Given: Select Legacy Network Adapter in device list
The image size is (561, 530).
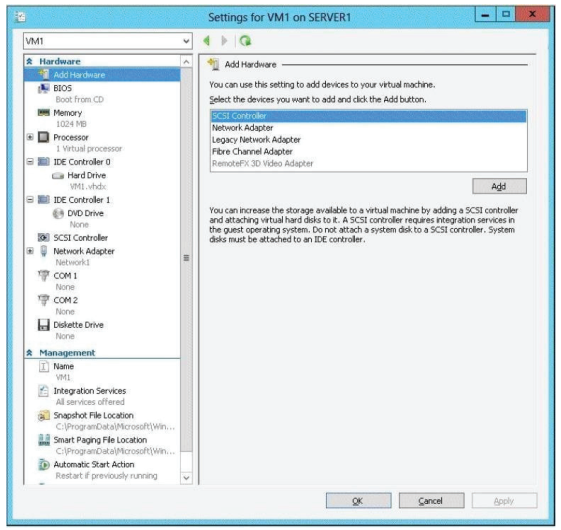Looking at the screenshot, I should 256,140.
